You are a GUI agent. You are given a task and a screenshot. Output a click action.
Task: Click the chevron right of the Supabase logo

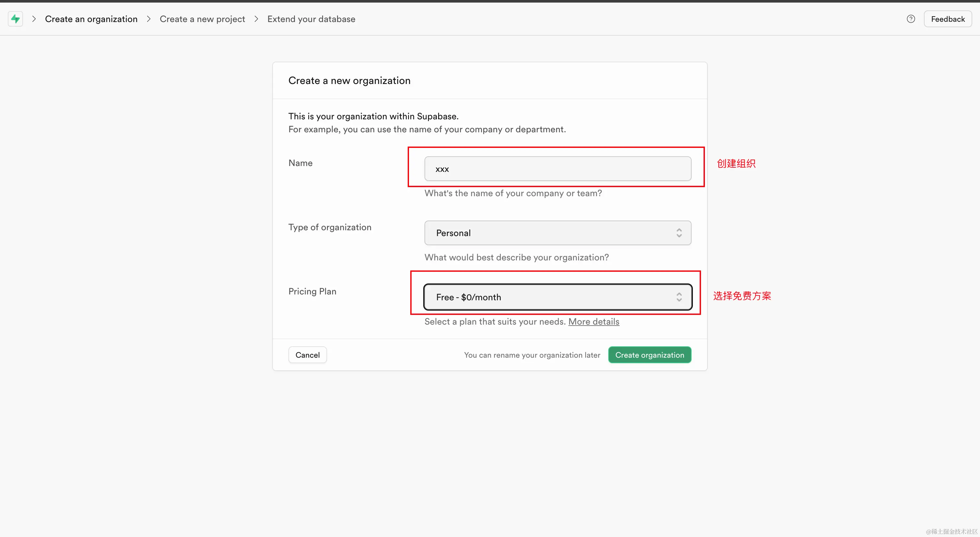(34, 19)
